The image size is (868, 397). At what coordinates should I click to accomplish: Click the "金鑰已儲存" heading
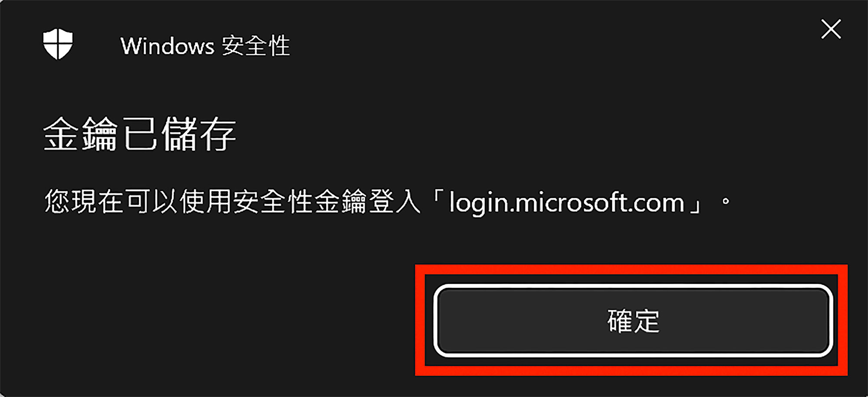coord(140,134)
